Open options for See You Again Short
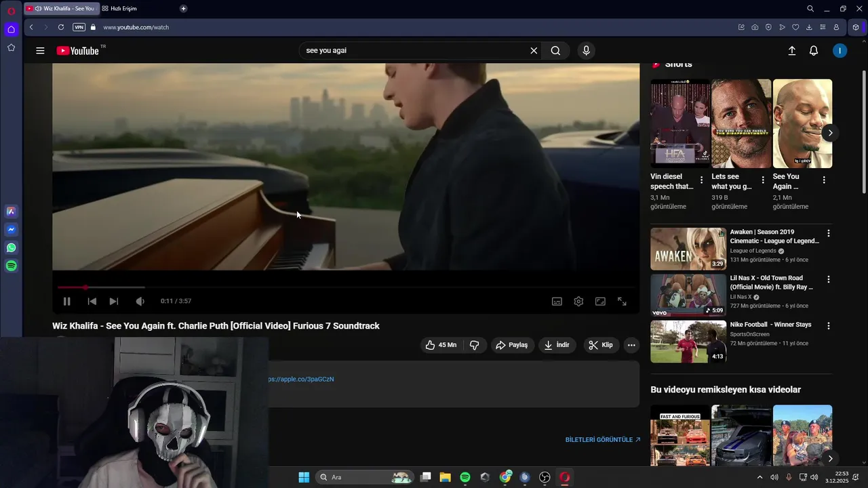Screen dimensions: 868x488 point(824,180)
